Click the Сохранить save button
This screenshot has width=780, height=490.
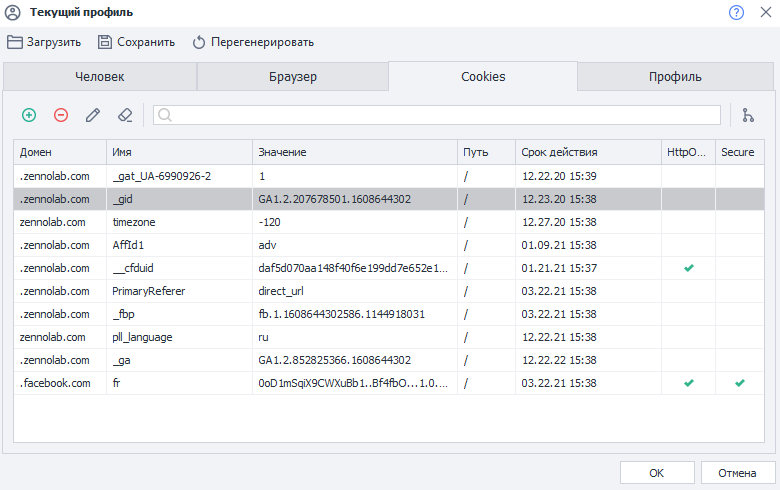pyautogui.click(x=136, y=42)
